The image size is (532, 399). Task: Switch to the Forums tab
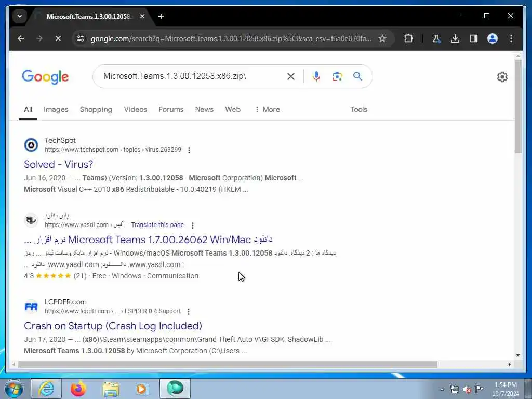tap(171, 109)
